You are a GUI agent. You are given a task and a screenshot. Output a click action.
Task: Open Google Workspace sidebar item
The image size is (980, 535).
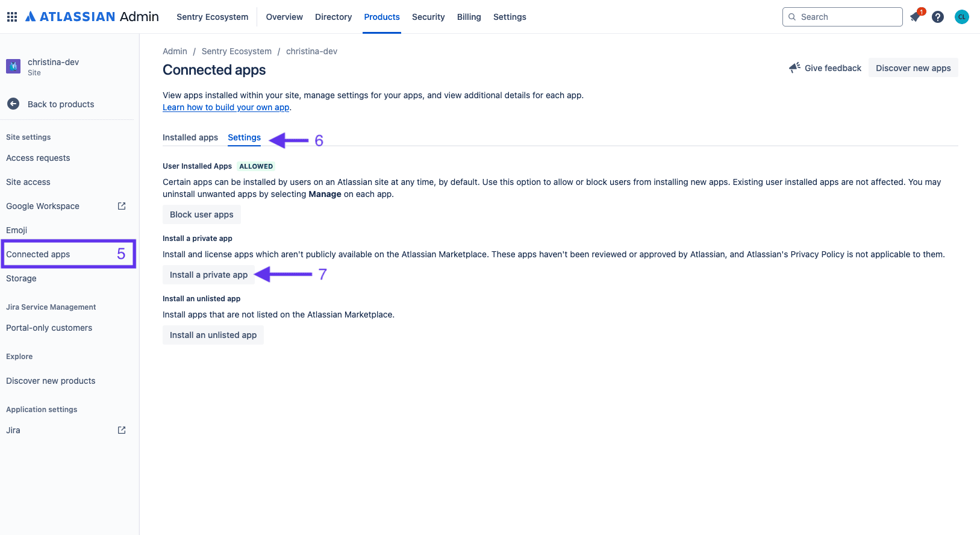point(43,206)
